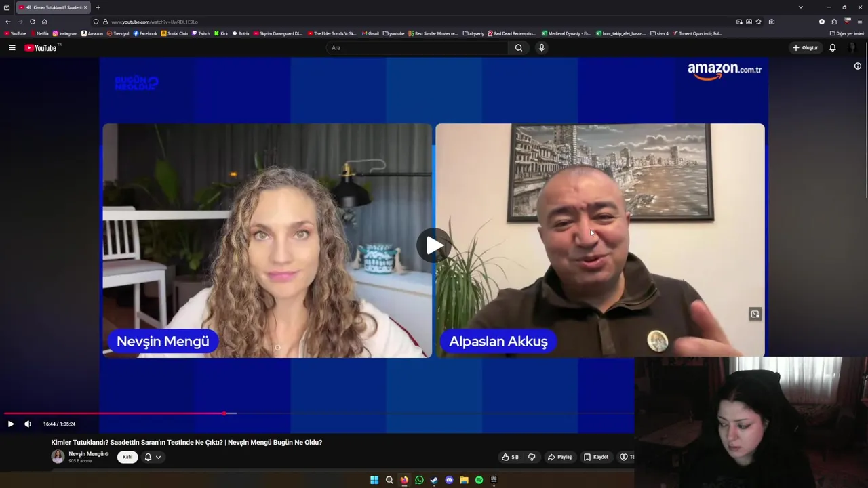This screenshot has height=488, width=868.
Task: Open a new browser tab with plus
Action: [x=98, y=7]
